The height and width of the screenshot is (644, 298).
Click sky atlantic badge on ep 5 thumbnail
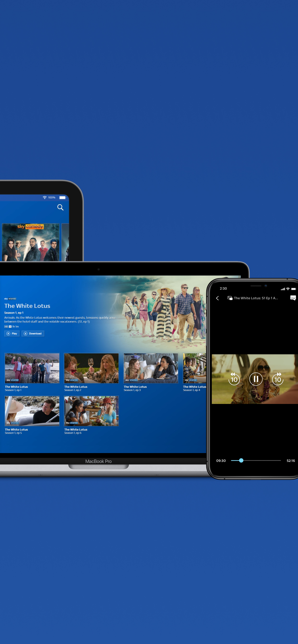(x=12, y=423)
